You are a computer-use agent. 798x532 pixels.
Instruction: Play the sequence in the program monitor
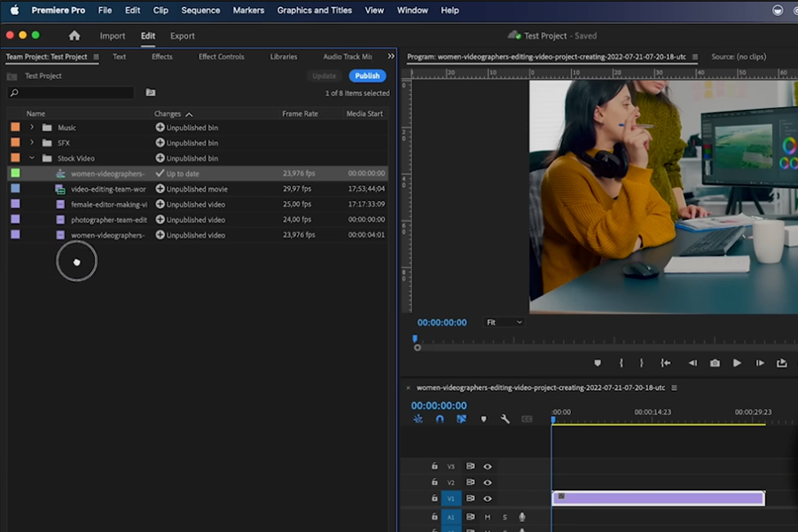[x=737, y=363]
